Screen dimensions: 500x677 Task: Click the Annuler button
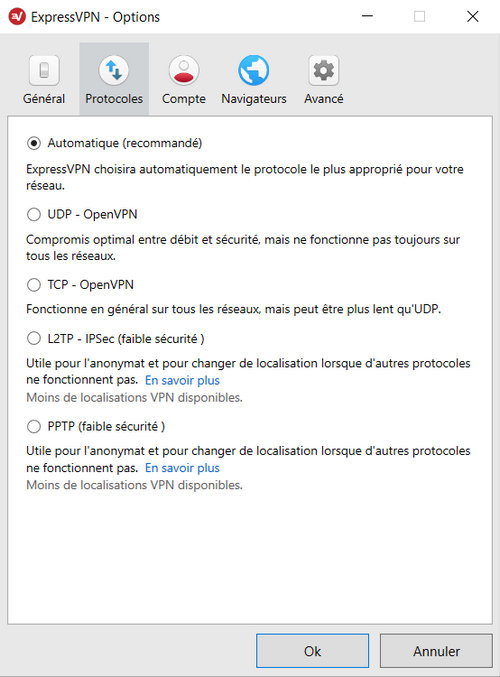[x=436, y=651]
